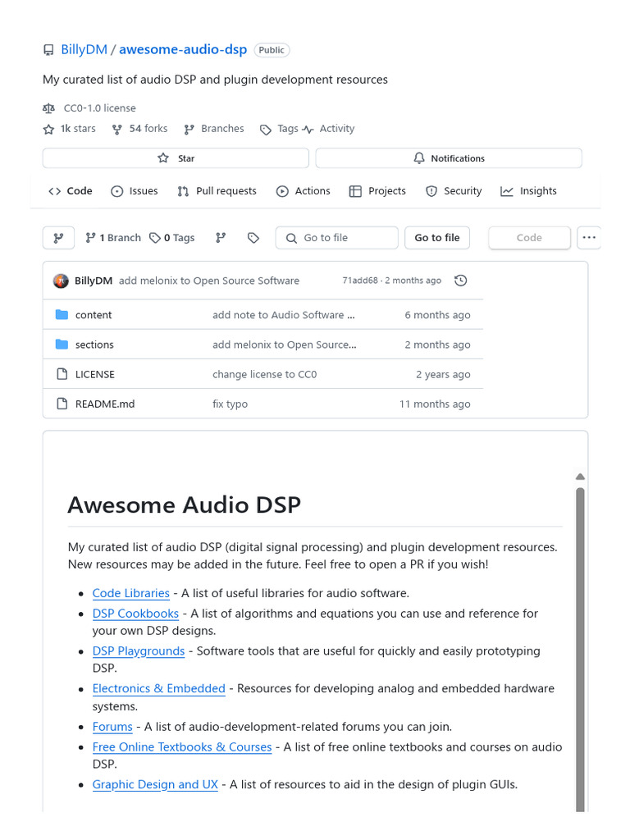Click the '11 months ago' timestamp for README.md

coord(435,404)
